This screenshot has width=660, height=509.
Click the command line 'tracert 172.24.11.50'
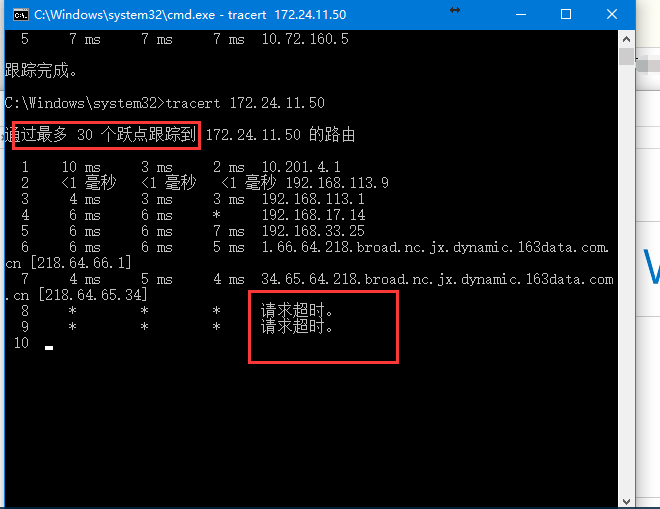[x=245, y=103]
